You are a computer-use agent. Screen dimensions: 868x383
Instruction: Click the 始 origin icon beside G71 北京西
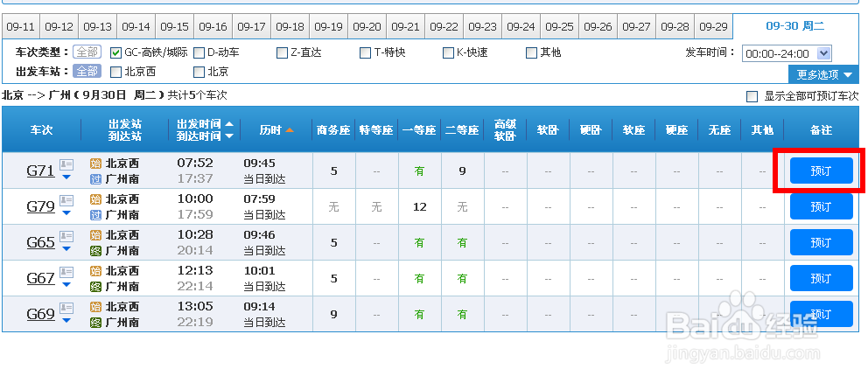pyautogui.click(x=95, y=164)
